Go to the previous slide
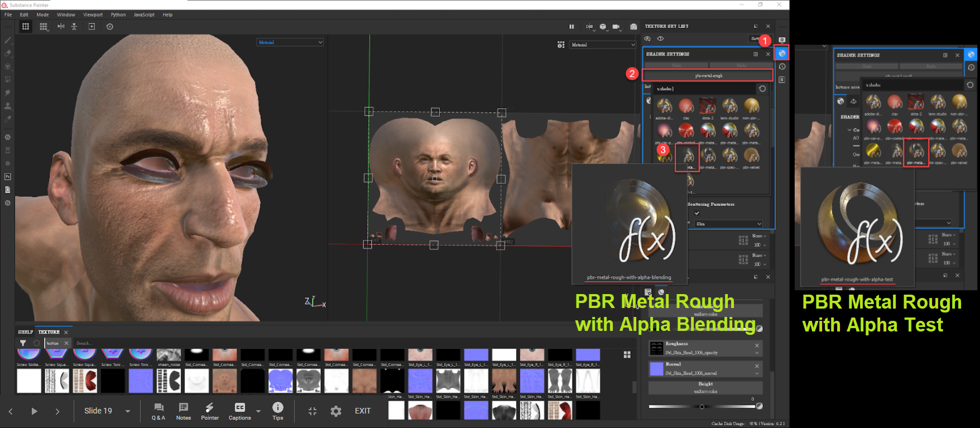980x428 pixels. (x=11, y=411)
